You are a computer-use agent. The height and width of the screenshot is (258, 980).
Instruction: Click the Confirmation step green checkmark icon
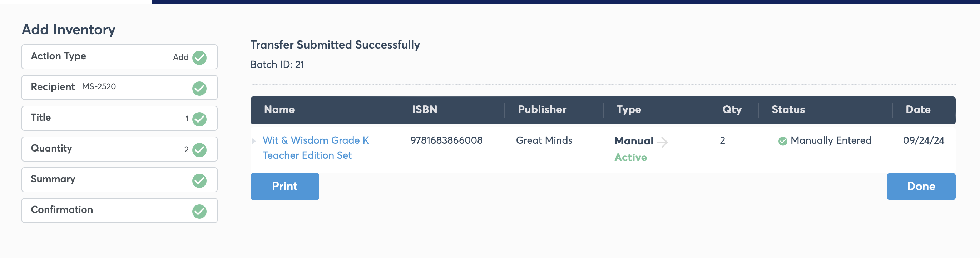click(x=199, y=212)
